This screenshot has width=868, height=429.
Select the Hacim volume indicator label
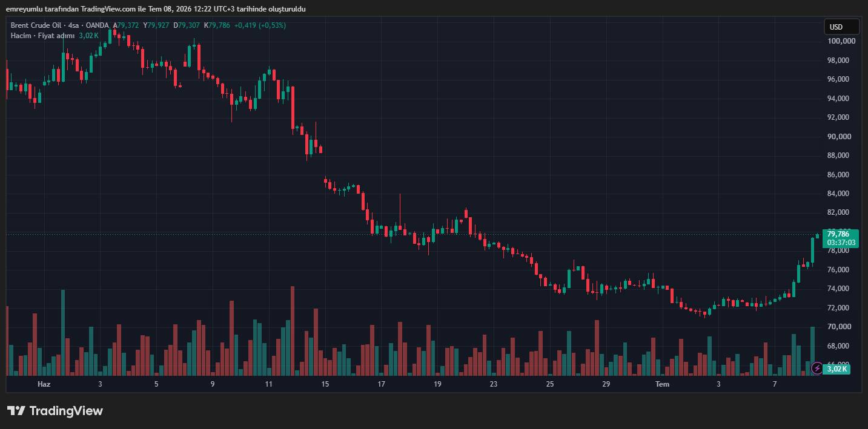click(x=21, y=36)
